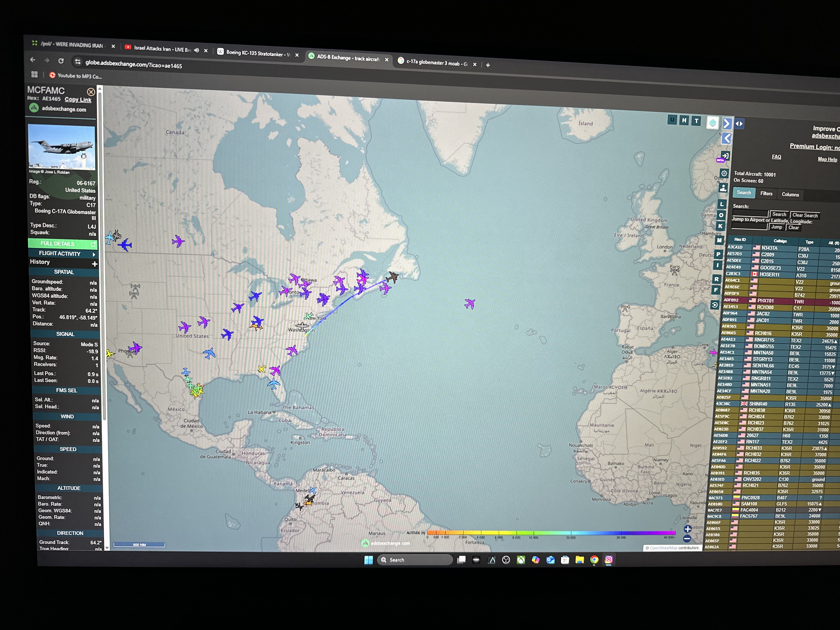Click the taskbar Search box
This screenshot has width=840, height=630.
tap(415, 560)
